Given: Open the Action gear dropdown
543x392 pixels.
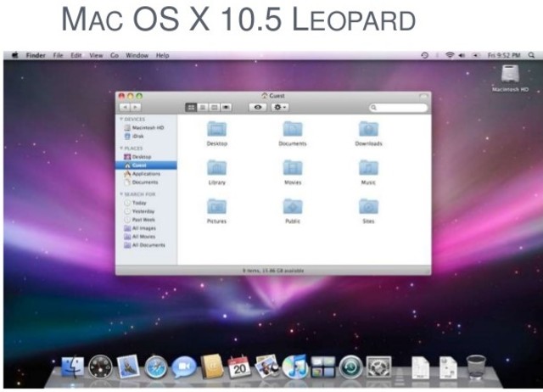Looking at the screenshot, I should [280, 108].
